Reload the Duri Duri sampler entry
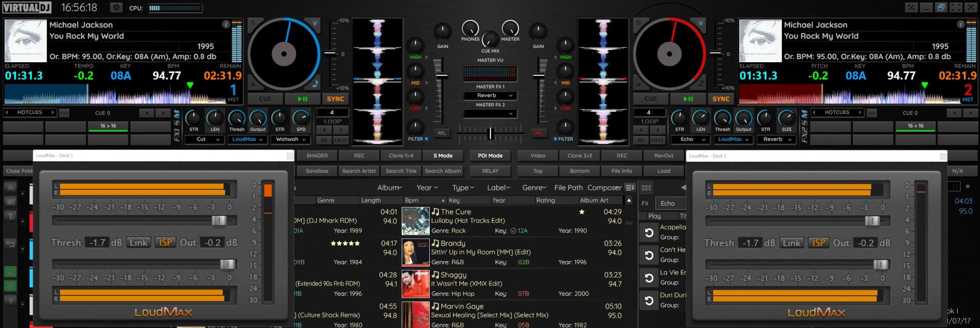Viewport: 980px width, 328px height. tap(649, 300)
